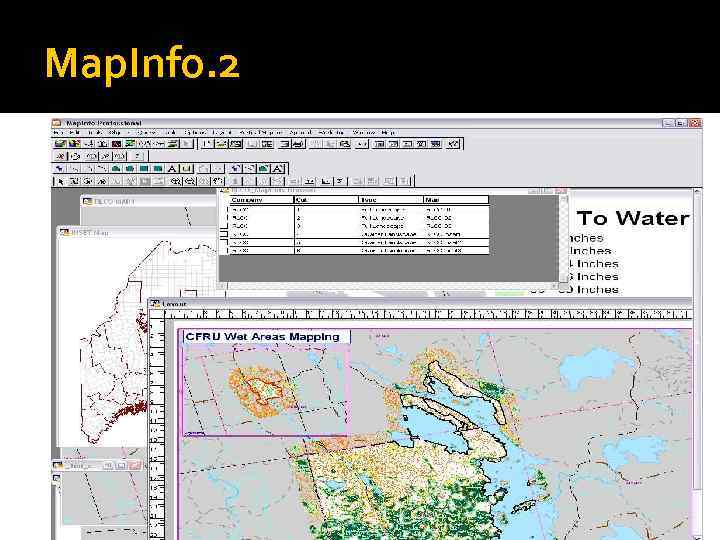Image resolution: width=720 pixels, height=540 pixels.
Task: Select the Radius Select tool
Action: tap(88, 181)
